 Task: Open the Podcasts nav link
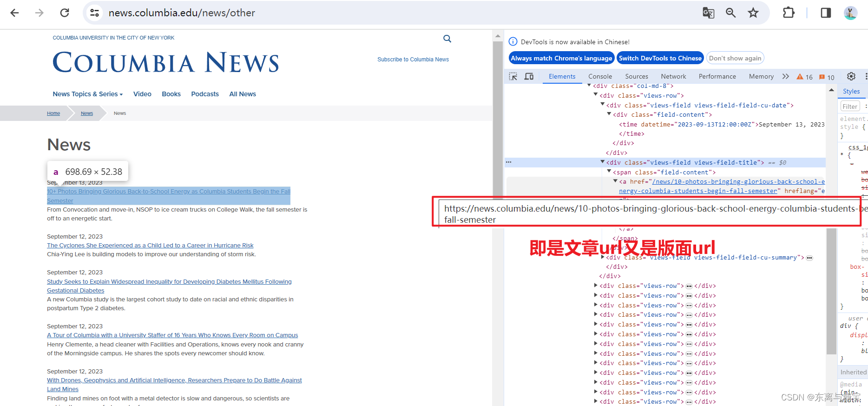(205, 94)
